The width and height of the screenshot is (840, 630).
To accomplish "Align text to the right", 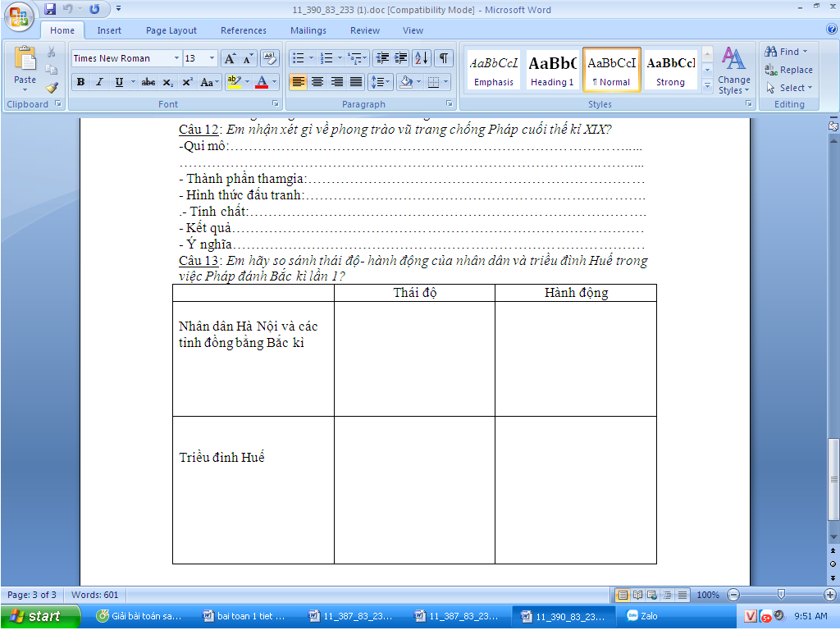I will [x=336, y=81].
